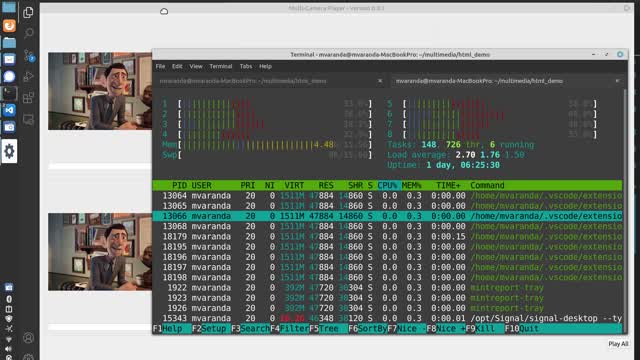Viewport: 640px width, 360px height.
Task: Open the Settings gear in the dock
Action: (x=9, y=151)
